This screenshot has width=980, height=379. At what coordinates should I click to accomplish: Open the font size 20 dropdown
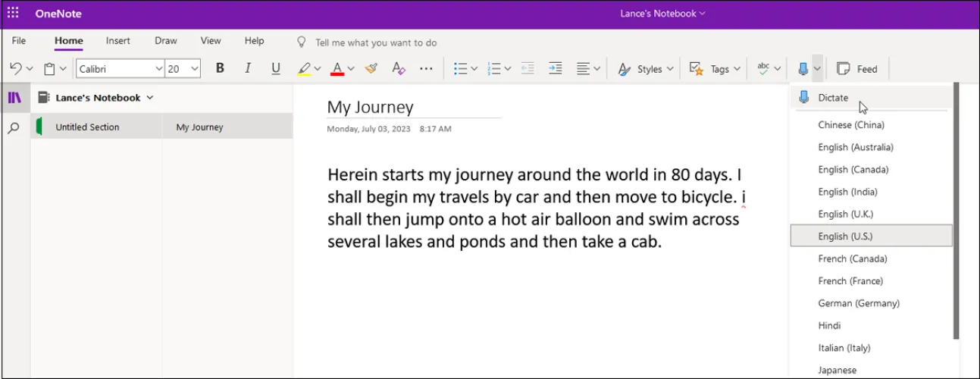click(195, 69)
